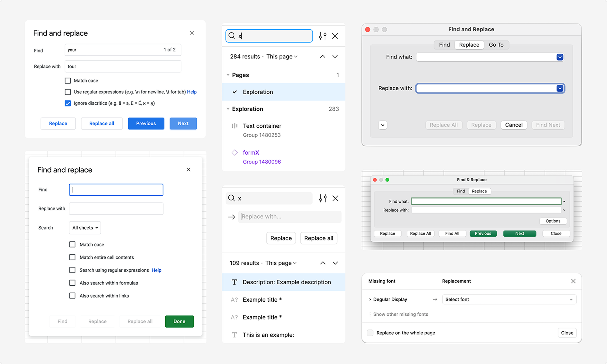Click the text T icon next to Description result
This screenshot has height=364, width=607.
[x=234, y=282]
